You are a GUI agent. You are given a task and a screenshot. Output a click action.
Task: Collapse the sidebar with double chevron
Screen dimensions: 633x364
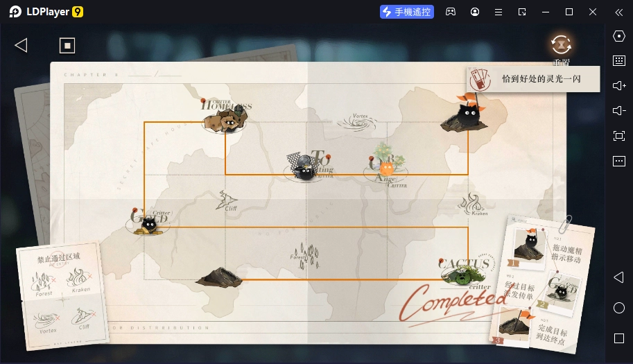click(619, 12)
